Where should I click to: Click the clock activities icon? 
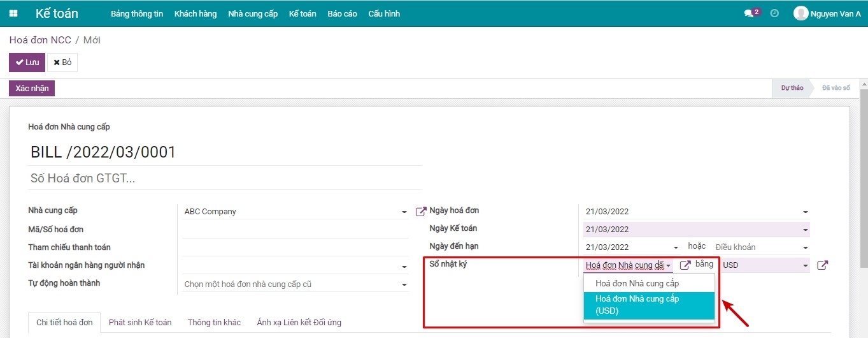(x=774, y=13)
